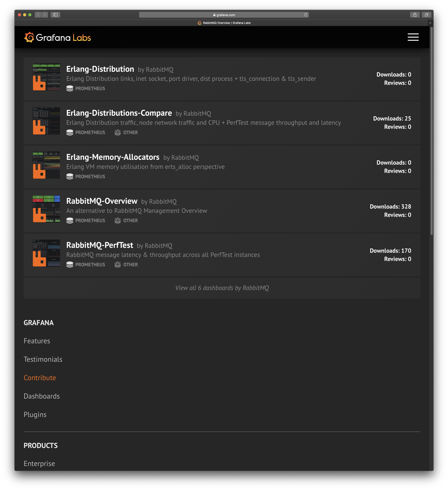Click the Contribute footer link
This screenshot has width=448, height=490.
click(x=40, y=378)
